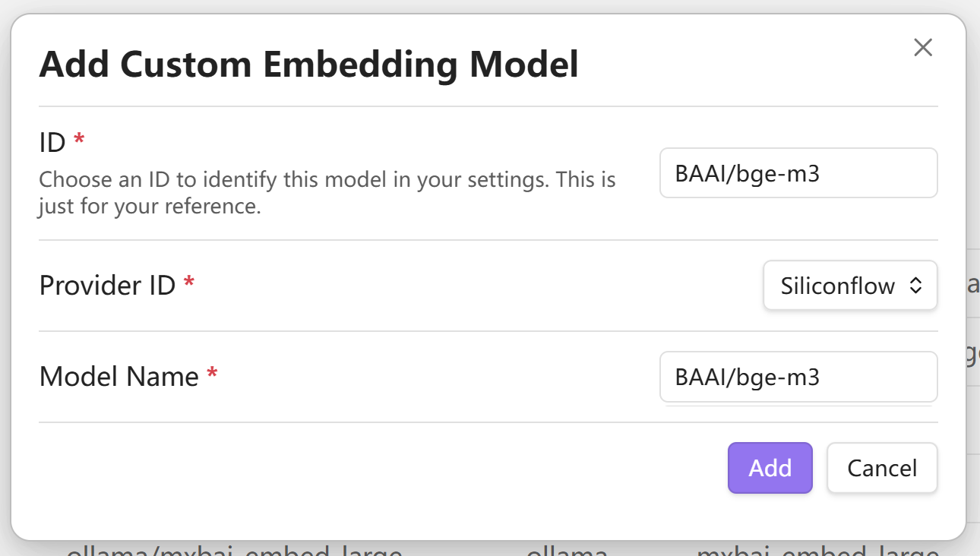Close the dialog with the X icon
The height and width of the screenshot is (556, 980).
922,48
